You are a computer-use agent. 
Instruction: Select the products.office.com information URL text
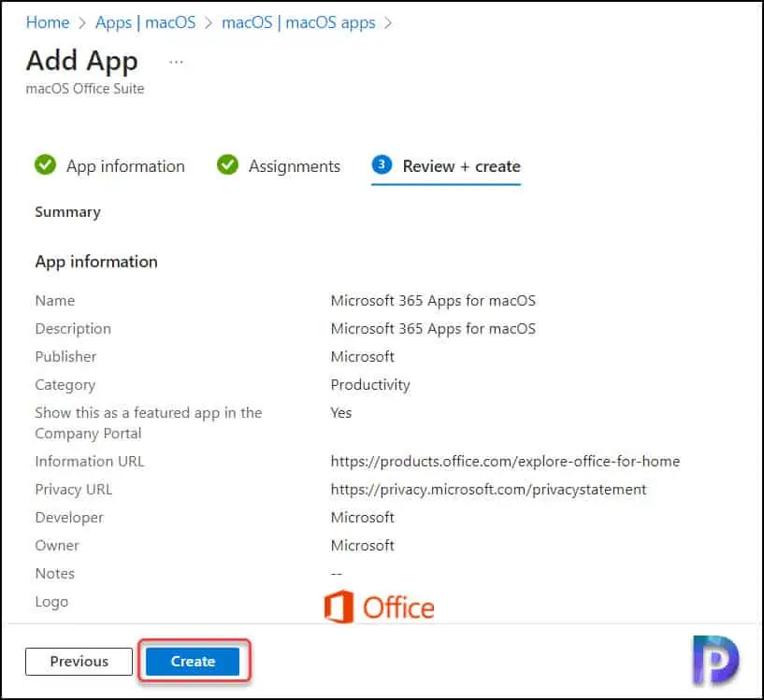(505, 461)
